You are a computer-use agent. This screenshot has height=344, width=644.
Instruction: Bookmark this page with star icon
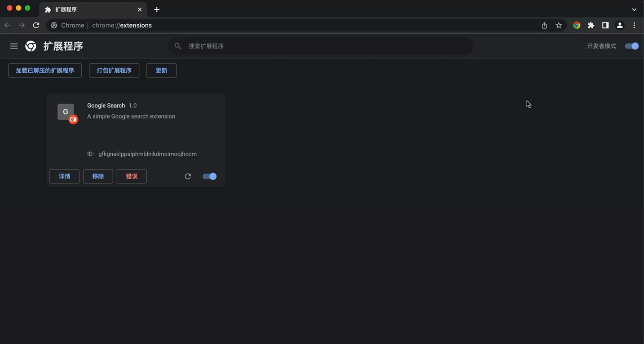(x=559, y=26)
